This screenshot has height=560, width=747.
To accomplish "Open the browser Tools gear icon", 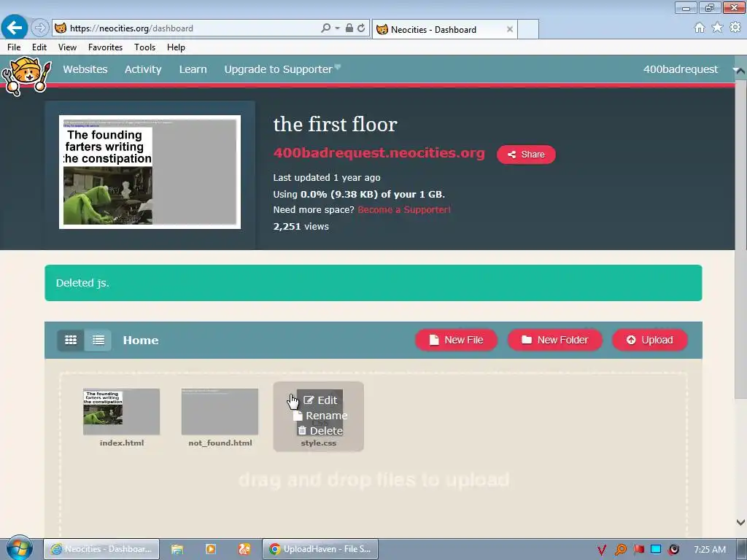I will (x=735, y=28).
